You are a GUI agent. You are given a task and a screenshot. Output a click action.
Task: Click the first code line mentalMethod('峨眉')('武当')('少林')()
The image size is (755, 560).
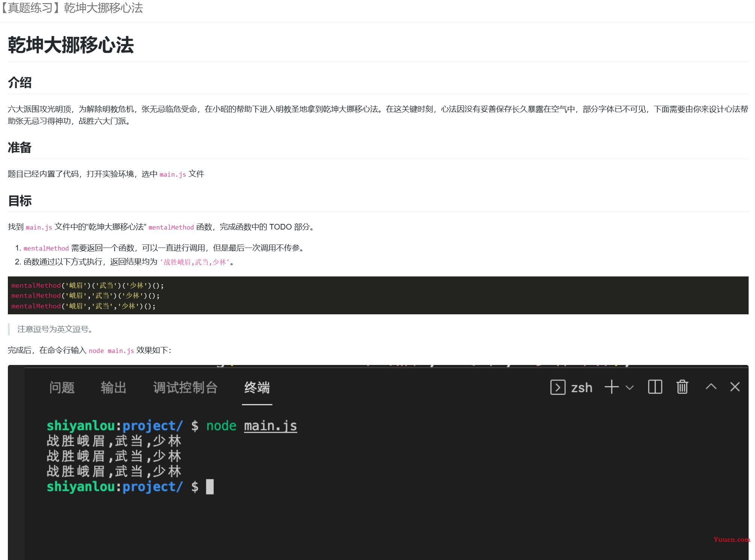click(87, 286)
